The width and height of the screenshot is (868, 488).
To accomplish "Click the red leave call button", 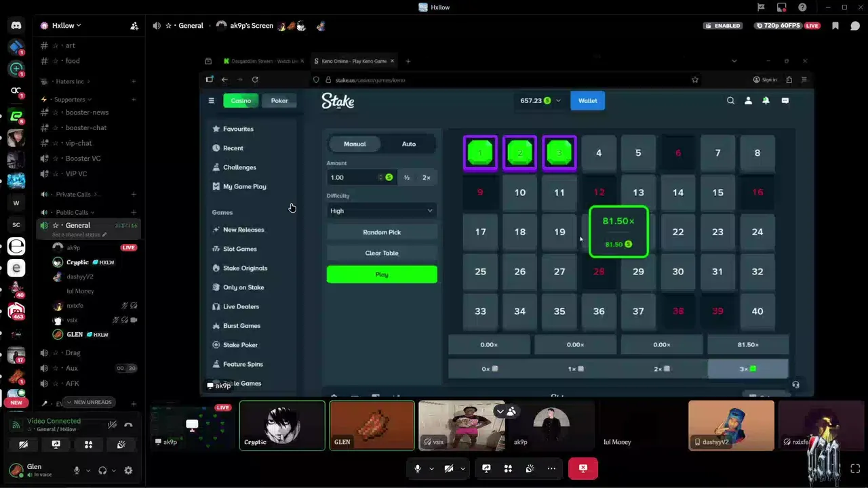I will coord(583,468).
